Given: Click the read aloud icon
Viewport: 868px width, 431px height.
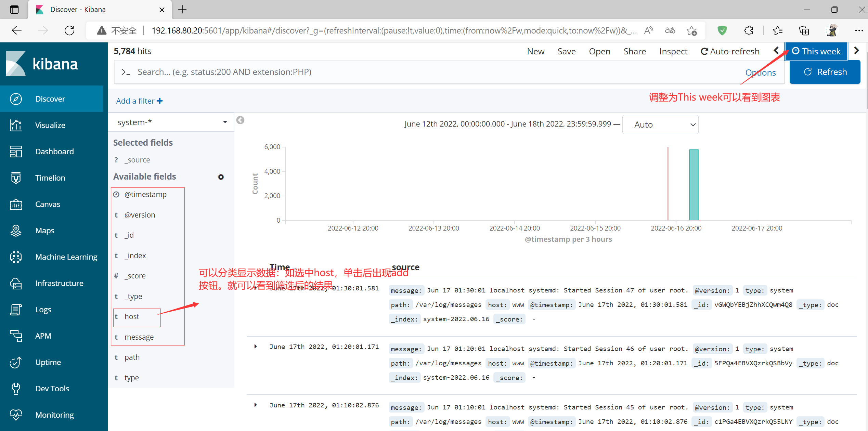Looking at the screenshot, I should click(x=648, y=30).
